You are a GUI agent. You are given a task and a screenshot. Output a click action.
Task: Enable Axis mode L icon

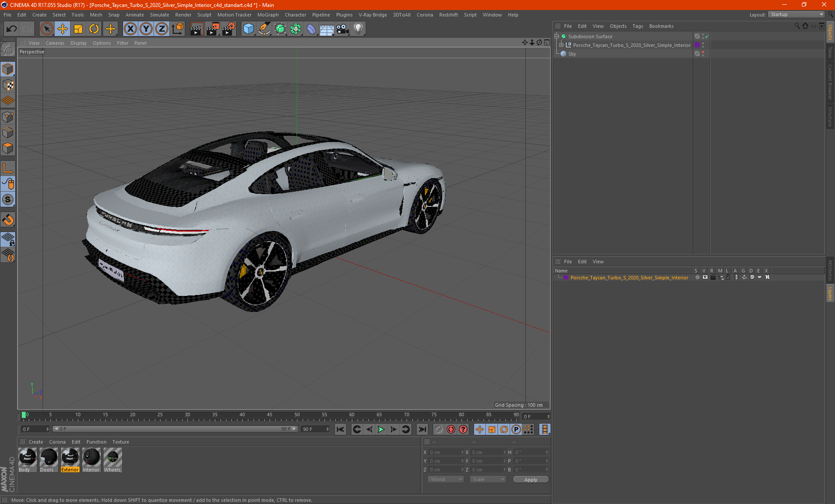(x=8, y=168)
